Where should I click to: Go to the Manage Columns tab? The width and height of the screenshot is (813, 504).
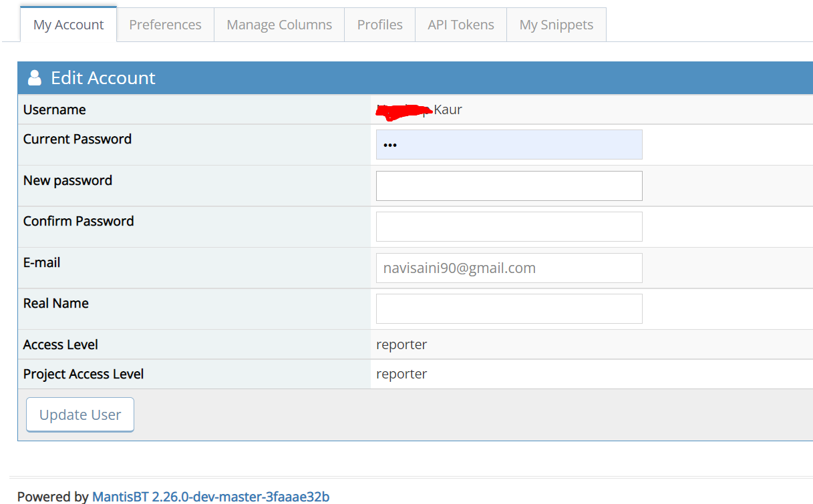click(x=279, y=25)
